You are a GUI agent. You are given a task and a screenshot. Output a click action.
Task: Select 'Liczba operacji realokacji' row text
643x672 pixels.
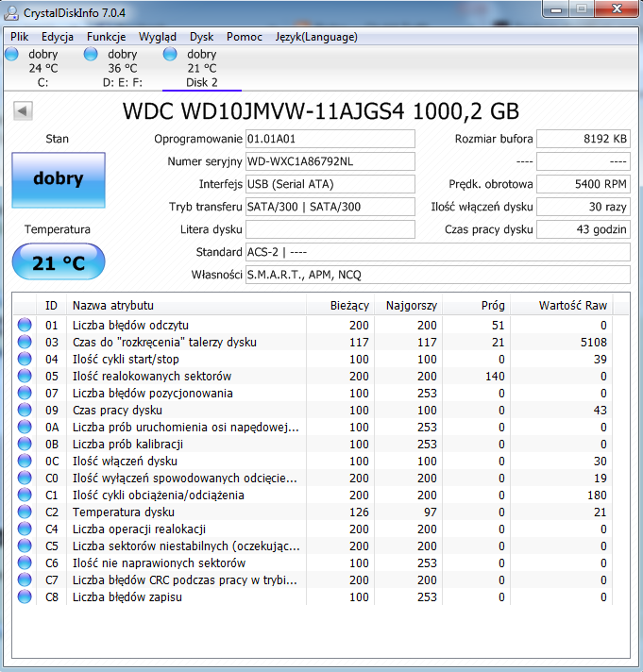[139, 529]
